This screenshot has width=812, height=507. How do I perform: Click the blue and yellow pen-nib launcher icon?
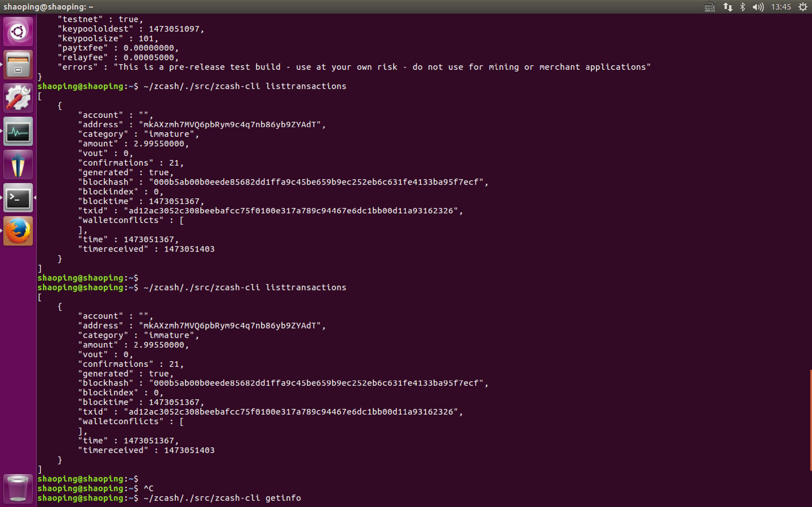click(18, 164)
